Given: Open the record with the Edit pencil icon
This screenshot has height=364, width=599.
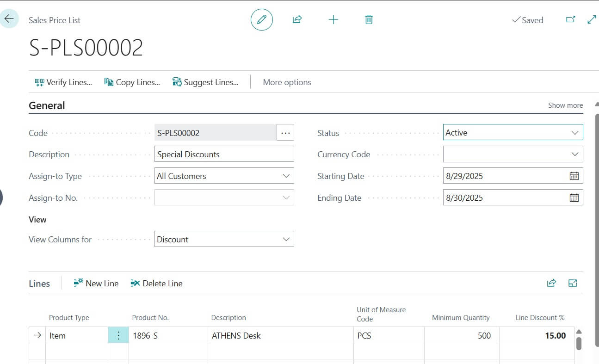Looking at the screenshot, I should tap(261, 19).
